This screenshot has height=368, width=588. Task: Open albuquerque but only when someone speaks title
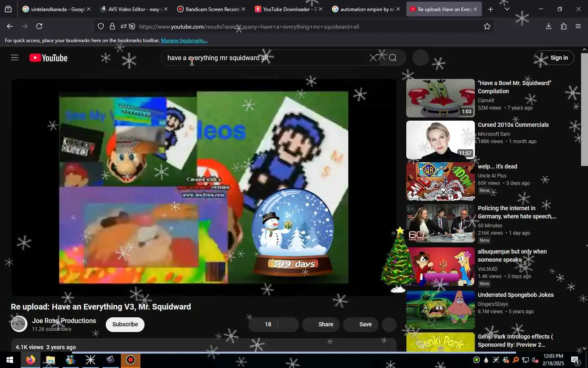pos(512,256)
